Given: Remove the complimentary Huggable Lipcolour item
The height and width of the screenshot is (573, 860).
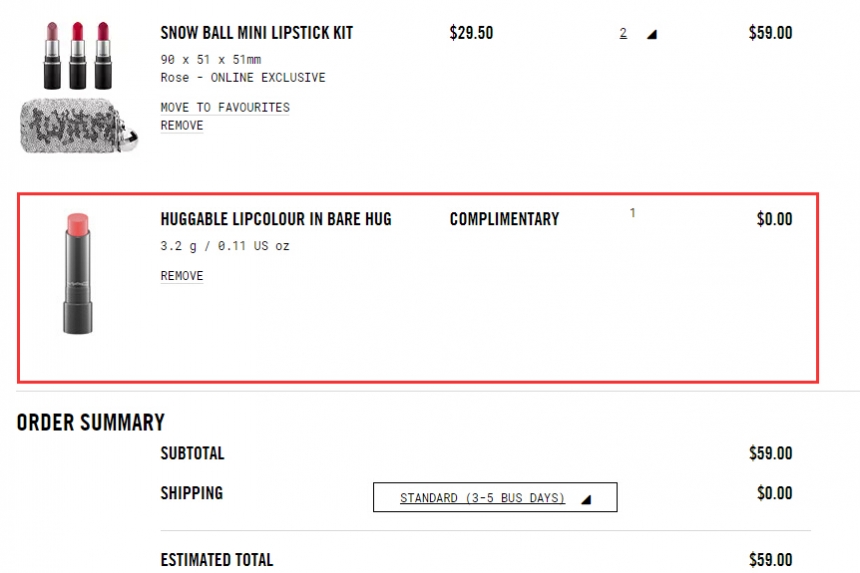Looking at the screenshot, I should click(182, 276).
